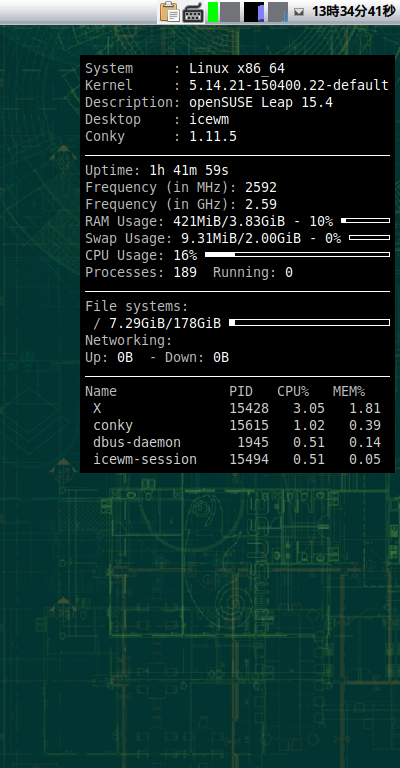This screenshot has height=768, width=400.
Task: Click the gray monitor applet beside green bar
Action: click(x=230, y=12)
